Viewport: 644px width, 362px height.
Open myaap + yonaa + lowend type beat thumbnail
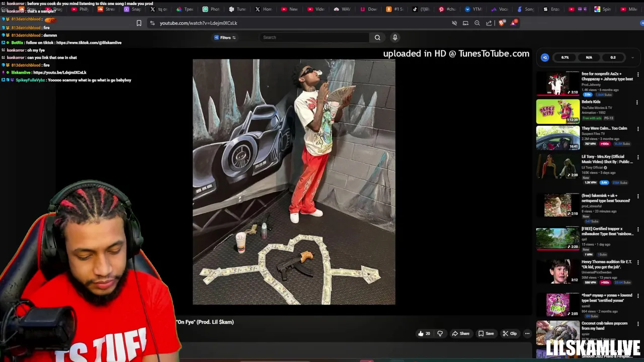click(x=557, y=304)
